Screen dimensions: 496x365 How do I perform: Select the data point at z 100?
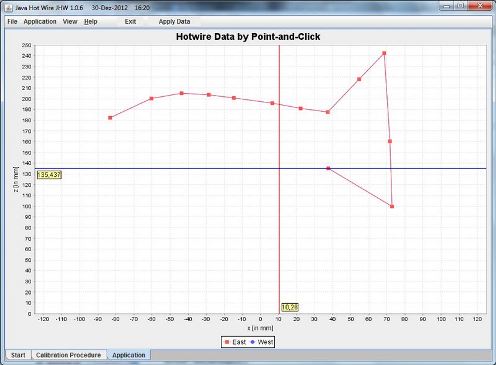tap(392, 206)
